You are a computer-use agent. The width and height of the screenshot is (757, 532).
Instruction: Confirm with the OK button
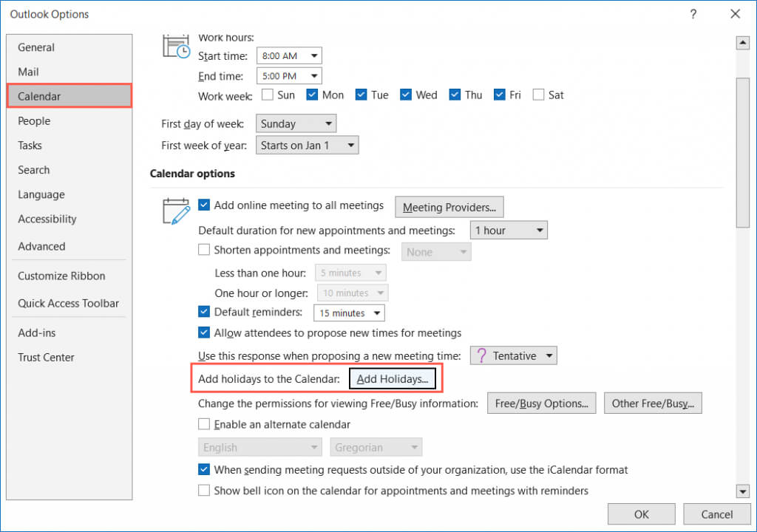point(641,514)
